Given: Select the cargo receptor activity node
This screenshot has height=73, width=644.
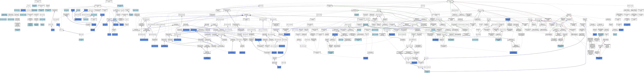Looking at the screenshot, I should point(34,6).
